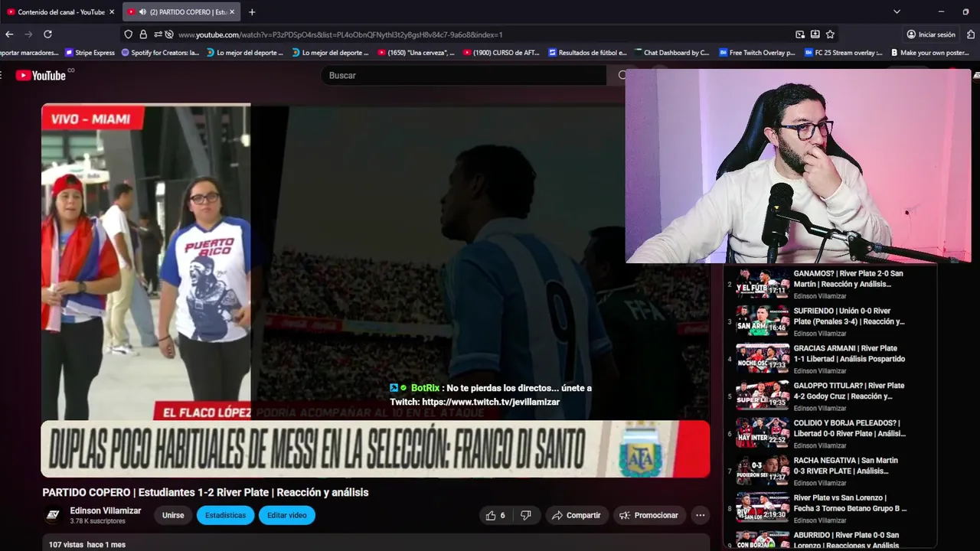Open the 'Chat Dashboard' bookmark
This screenshot has width=980, height=551.
[x=671, y=53]
